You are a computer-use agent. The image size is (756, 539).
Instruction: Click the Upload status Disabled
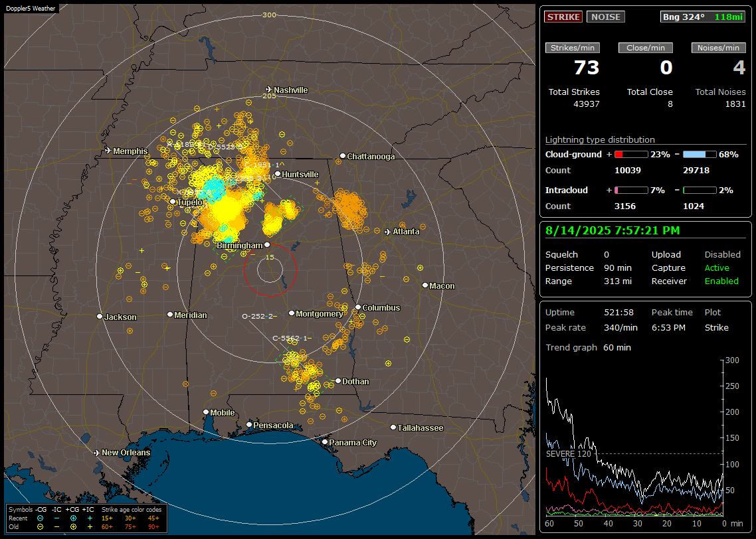[722, 255]
